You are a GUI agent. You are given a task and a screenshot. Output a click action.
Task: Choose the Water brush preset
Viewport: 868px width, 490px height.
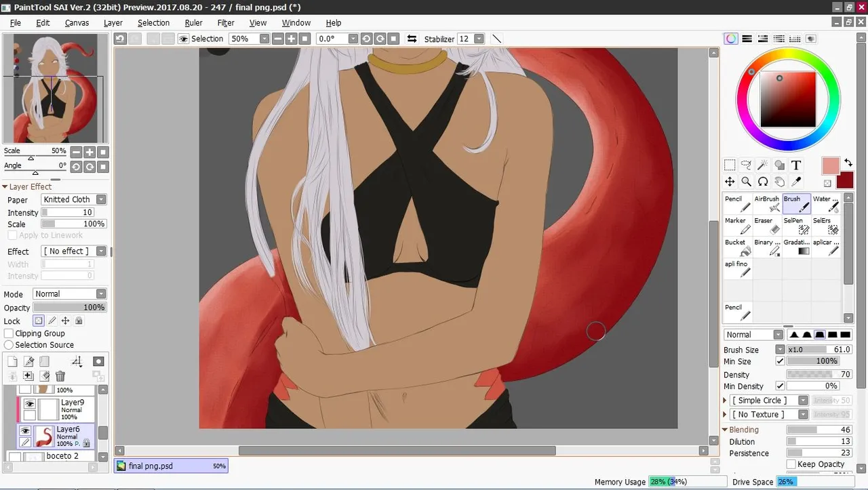click(825, 204)
